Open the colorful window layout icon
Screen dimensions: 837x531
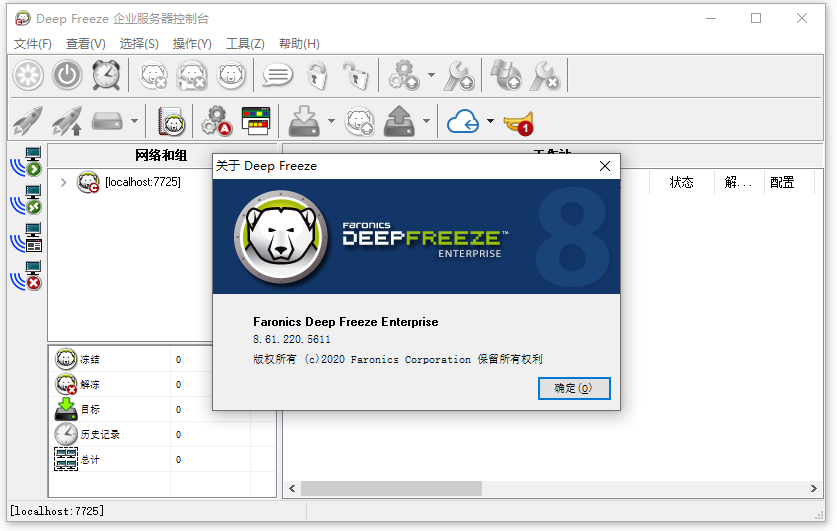pyautogui.click(x=256, y=121)
